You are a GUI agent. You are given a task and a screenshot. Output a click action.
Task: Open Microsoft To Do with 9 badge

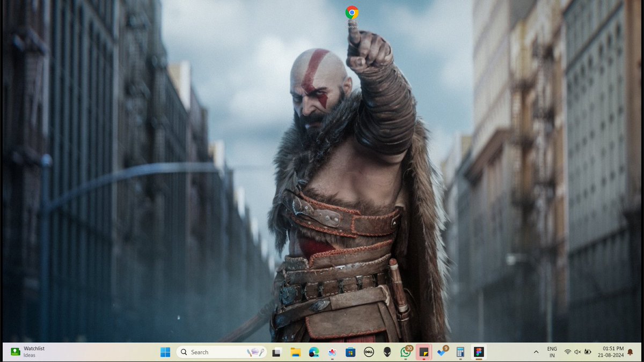pos(442,352)
